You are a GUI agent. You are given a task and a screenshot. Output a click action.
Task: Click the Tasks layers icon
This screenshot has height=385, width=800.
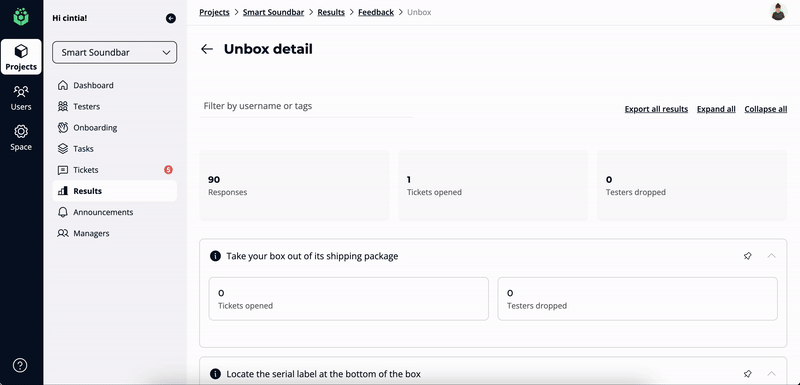[x=63, y=149]
